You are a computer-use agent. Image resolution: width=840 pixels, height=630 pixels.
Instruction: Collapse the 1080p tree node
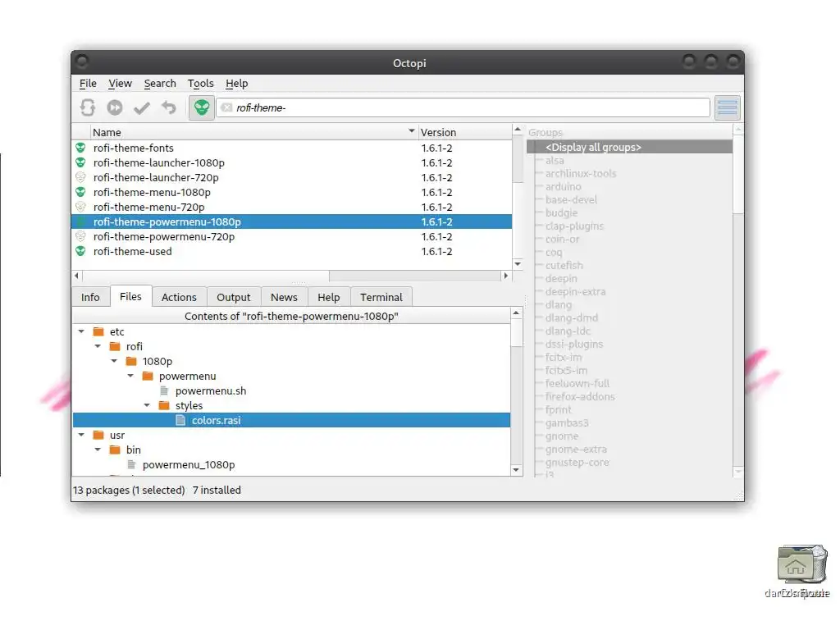114,361
